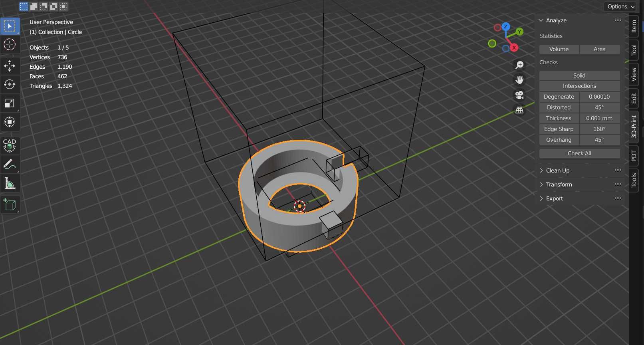Calculate mesh Area

(x=600, y=49)
